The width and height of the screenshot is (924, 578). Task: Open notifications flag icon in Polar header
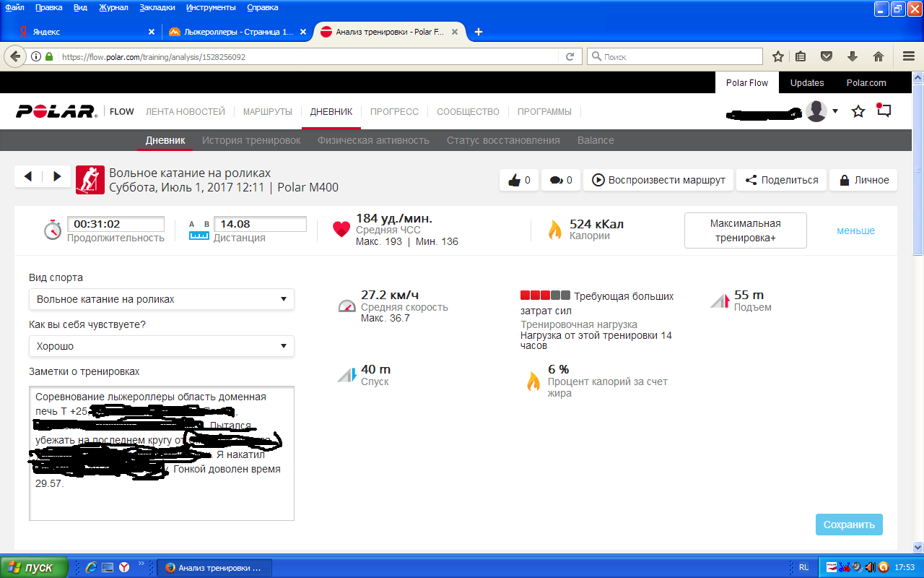[x=884, y=111]
